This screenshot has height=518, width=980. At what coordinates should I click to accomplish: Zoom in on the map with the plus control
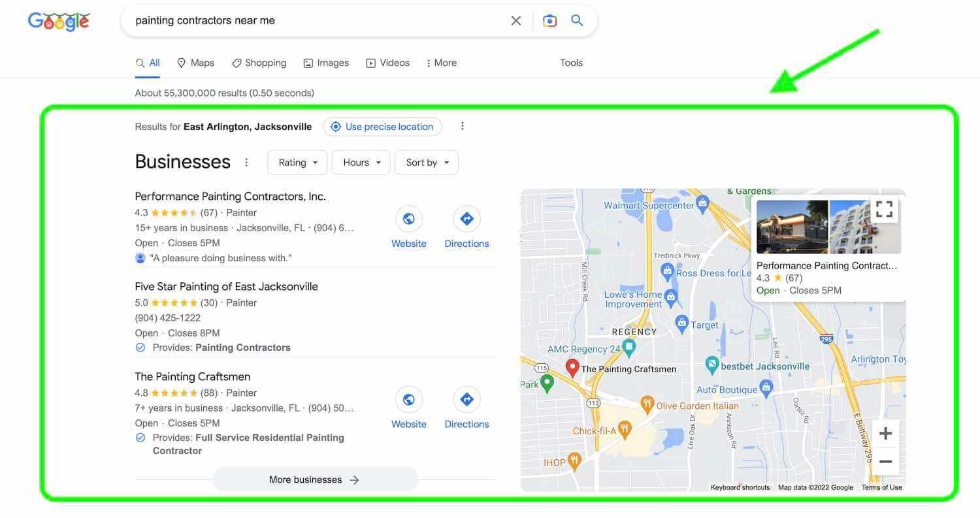click(x=885, y=433)
